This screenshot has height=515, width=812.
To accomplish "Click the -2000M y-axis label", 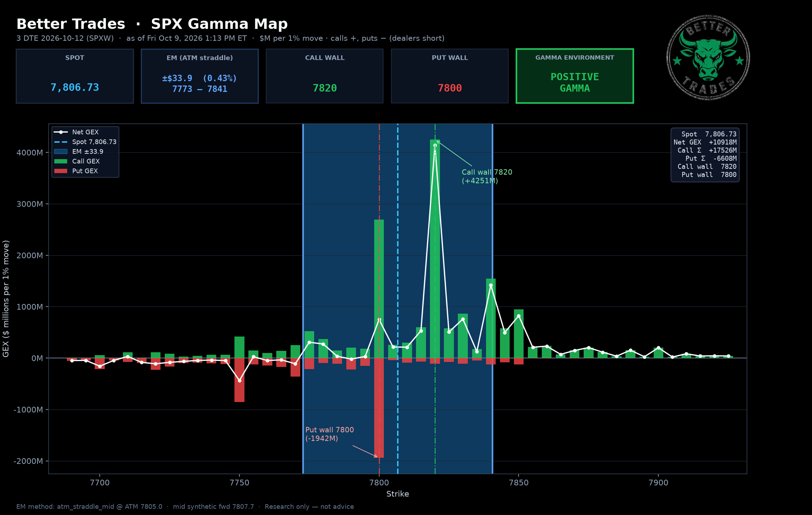I will [28, 461].
